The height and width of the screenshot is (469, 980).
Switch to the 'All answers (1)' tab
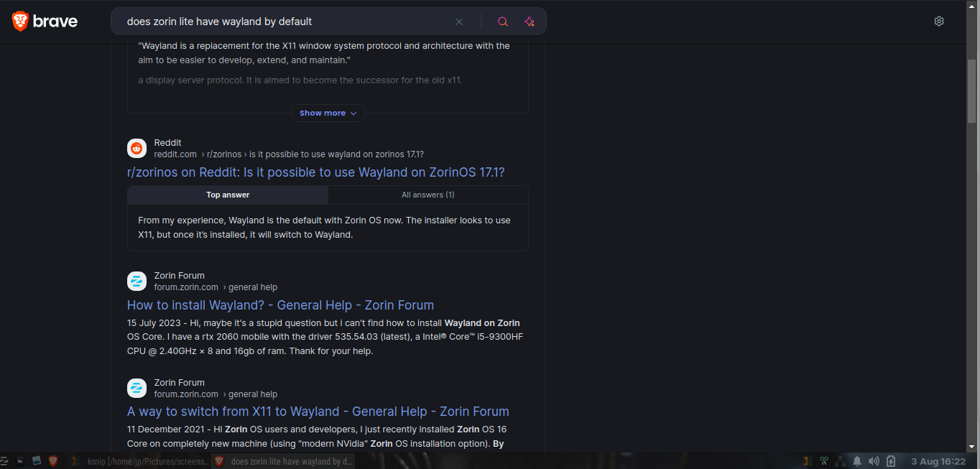(428, 195)
